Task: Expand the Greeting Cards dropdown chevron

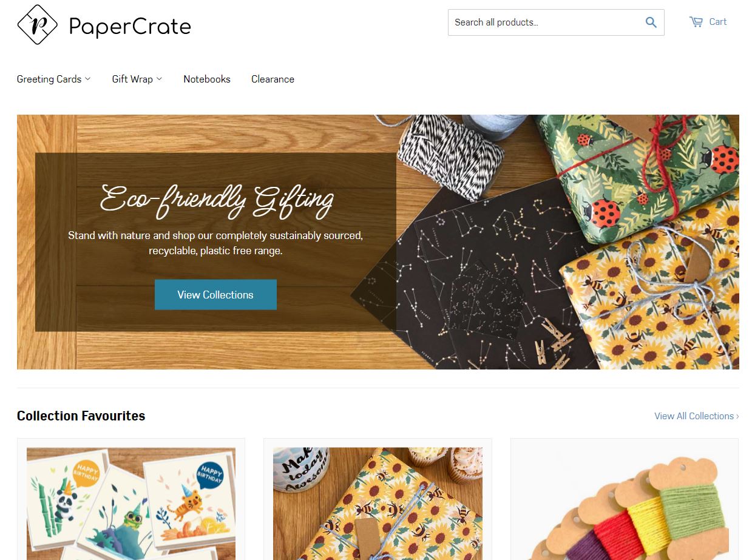Action: click(x=87, y=79)
